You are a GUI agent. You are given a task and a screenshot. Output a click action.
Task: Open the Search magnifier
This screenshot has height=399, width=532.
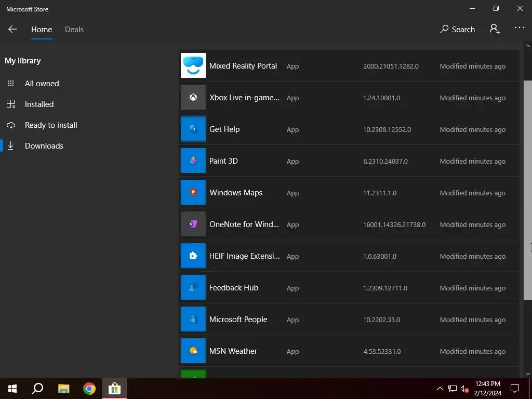click(444, 29)
